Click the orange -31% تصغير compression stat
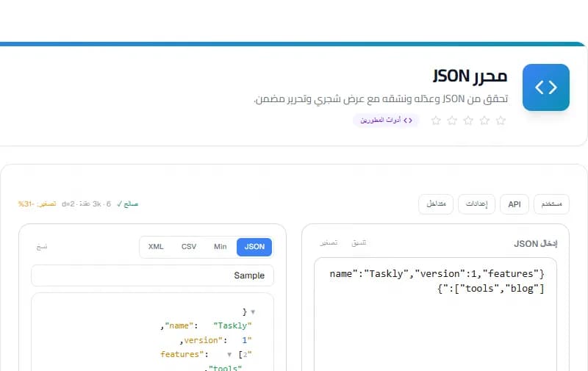 [37, 203]
